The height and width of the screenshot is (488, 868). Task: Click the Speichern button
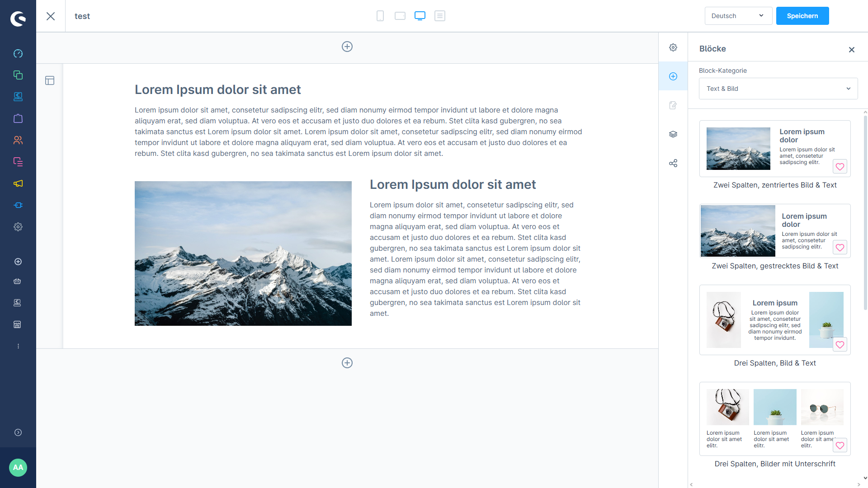coord(802,16)
